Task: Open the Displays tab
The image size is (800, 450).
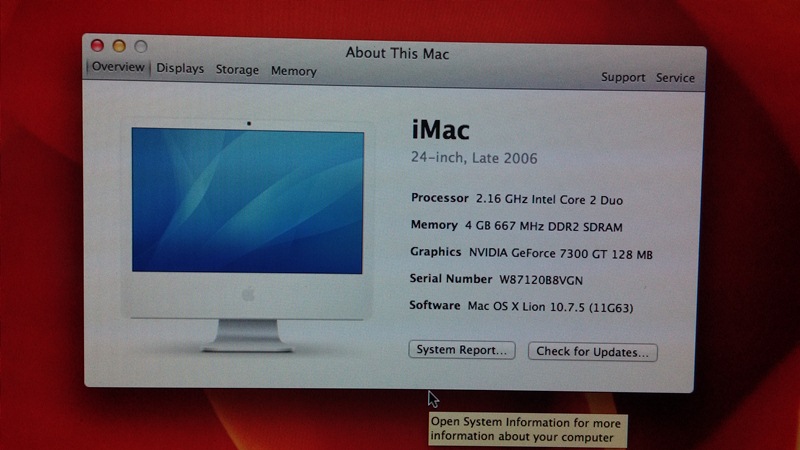Action: pyautogui.click(x=180, y=68)
